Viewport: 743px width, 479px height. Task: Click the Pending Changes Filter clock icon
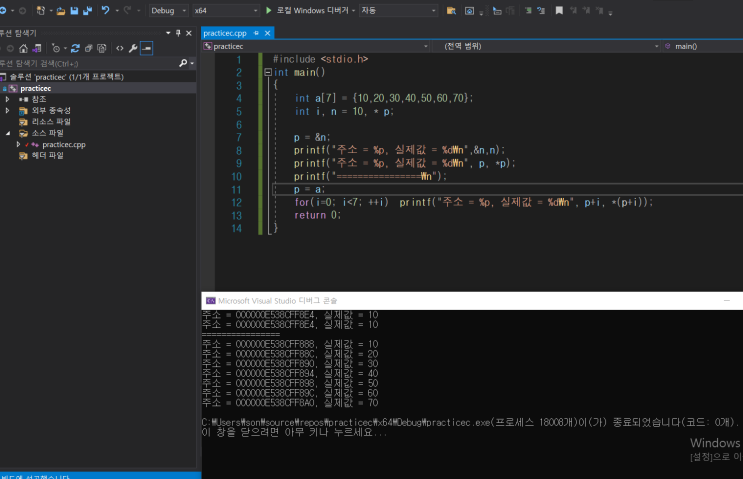point(56,48)
